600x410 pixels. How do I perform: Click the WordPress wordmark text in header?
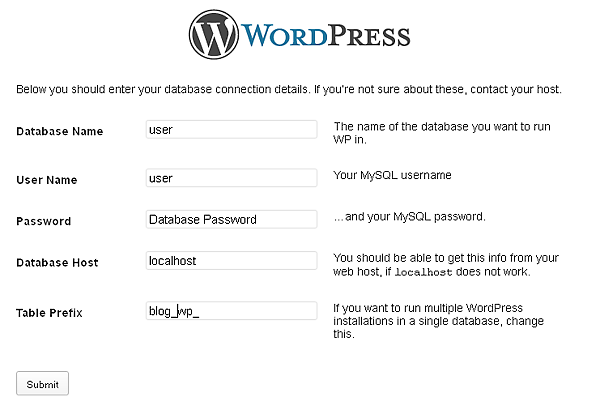coord(326,36)
